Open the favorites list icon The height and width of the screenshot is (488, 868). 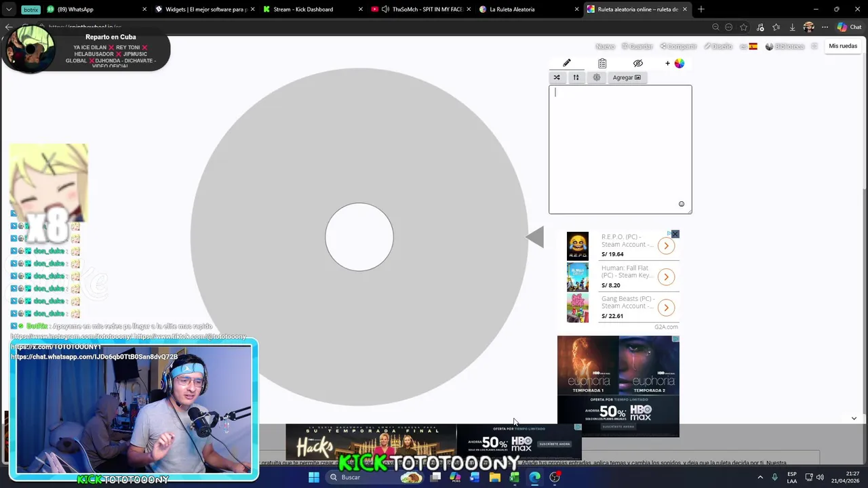click(x=776, y=27)
